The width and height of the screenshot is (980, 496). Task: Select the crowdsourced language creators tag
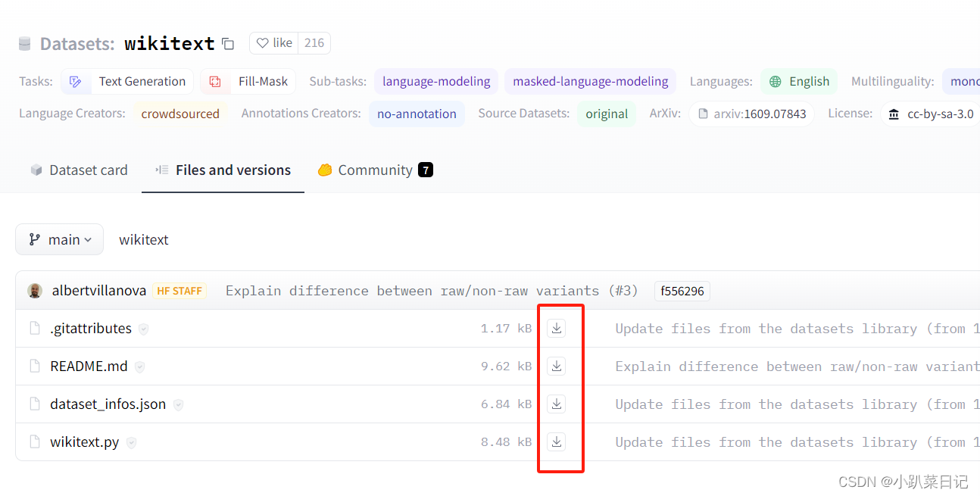(180, 114)
